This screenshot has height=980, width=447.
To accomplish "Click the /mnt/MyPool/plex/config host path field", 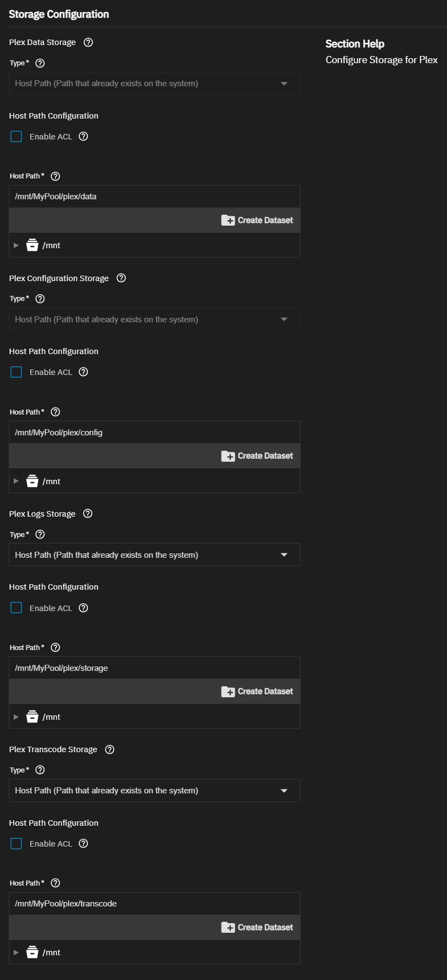I will pyautogui.click(x=155, y=432).
